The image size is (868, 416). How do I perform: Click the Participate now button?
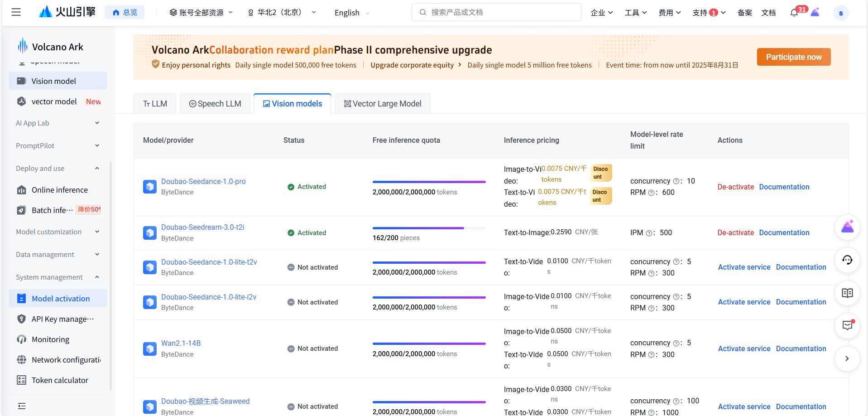click(793, 57)
